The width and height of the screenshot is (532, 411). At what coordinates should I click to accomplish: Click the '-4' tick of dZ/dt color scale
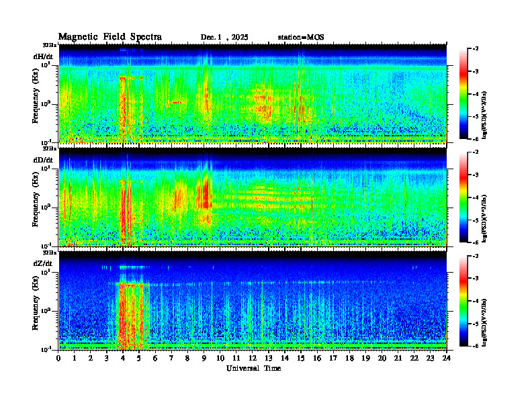point(476,301)
